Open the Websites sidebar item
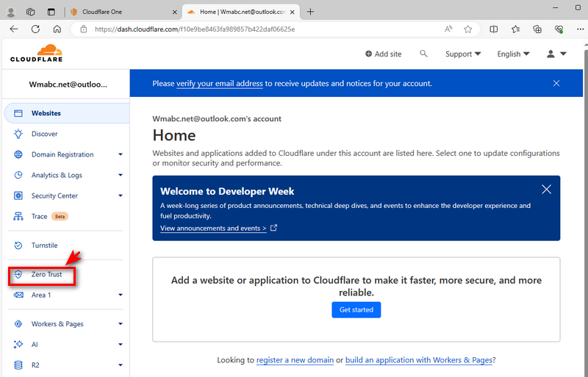 pos(67,113)
